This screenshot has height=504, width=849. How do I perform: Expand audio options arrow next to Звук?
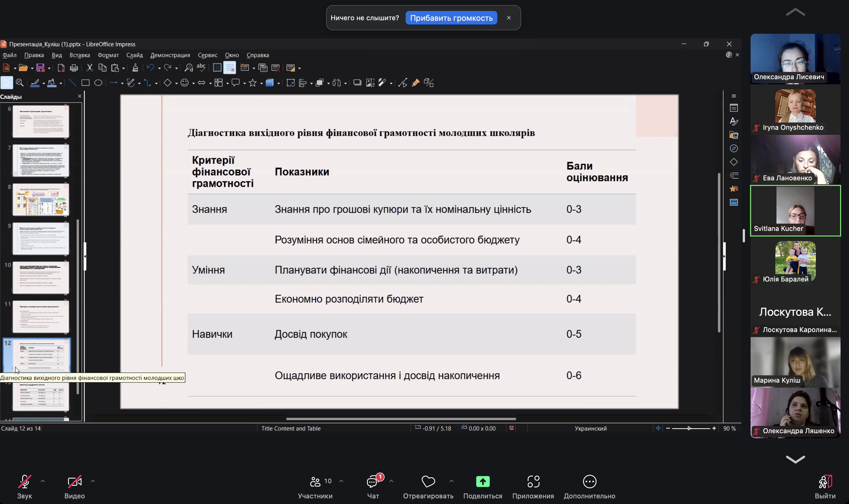[43, 481]
